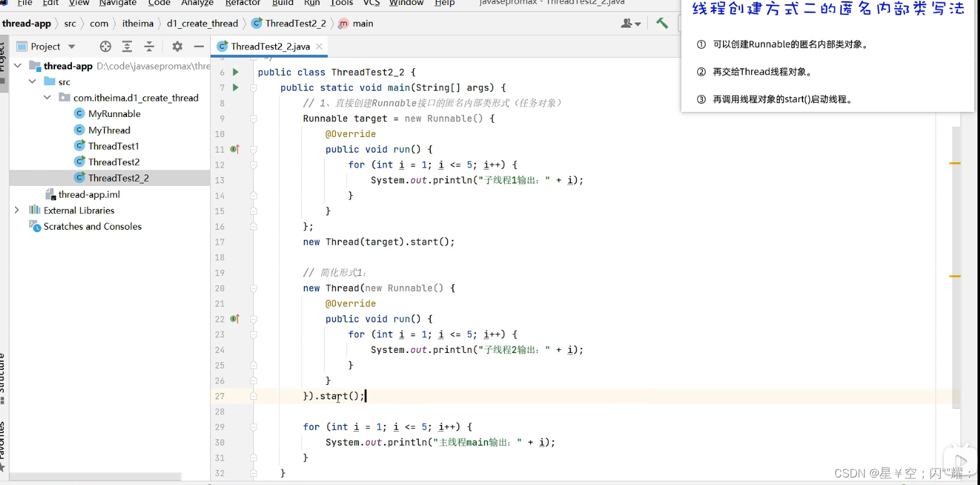The height and width of the screenshot is (485, 980).
Task: Hide the Project panel with minus icon
Action: pyautogui.click(x=199, y=46)
